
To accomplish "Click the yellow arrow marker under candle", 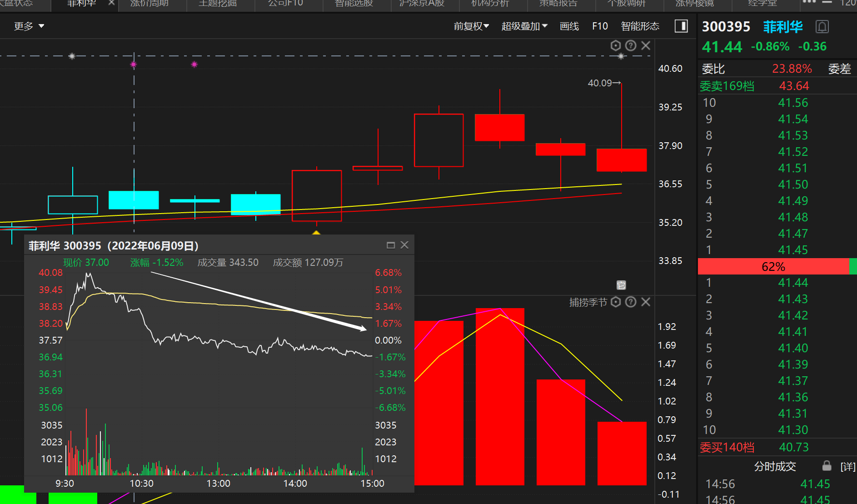I will tap(316, 232).
